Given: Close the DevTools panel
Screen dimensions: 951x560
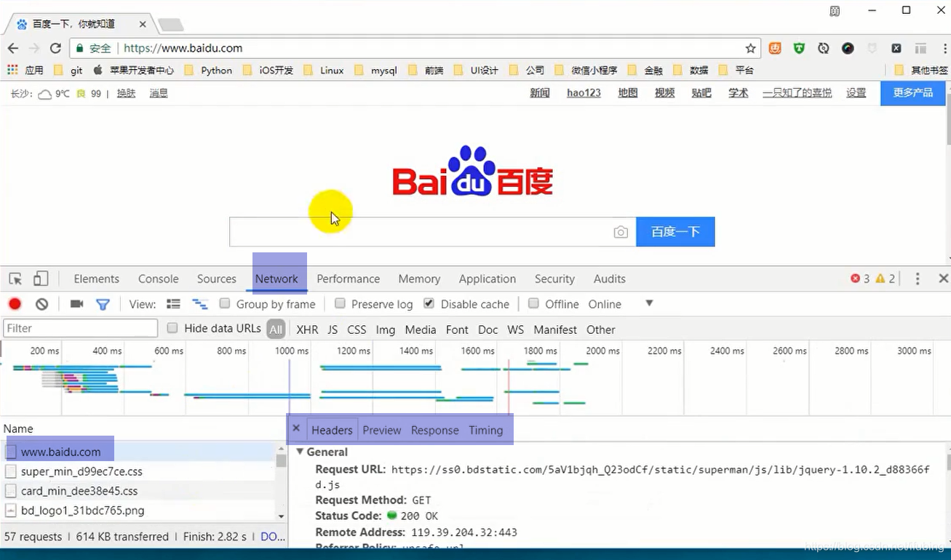Looking at the screenshot, I should (x=943, y=279).
